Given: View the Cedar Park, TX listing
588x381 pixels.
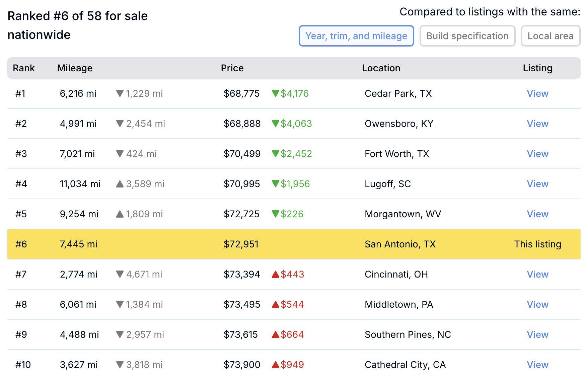Looking at the screenshot, I should coord(537,93).
